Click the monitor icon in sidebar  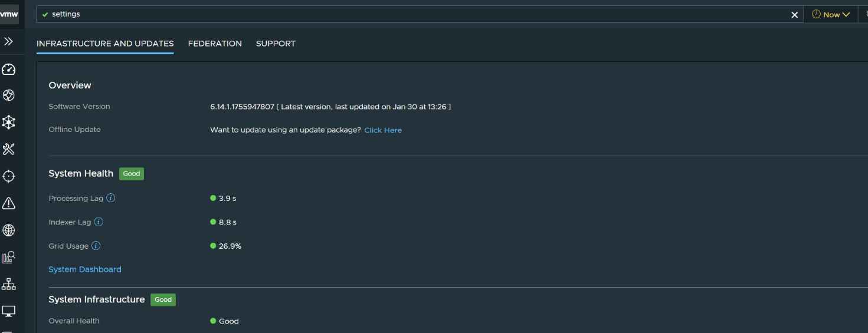9,311
